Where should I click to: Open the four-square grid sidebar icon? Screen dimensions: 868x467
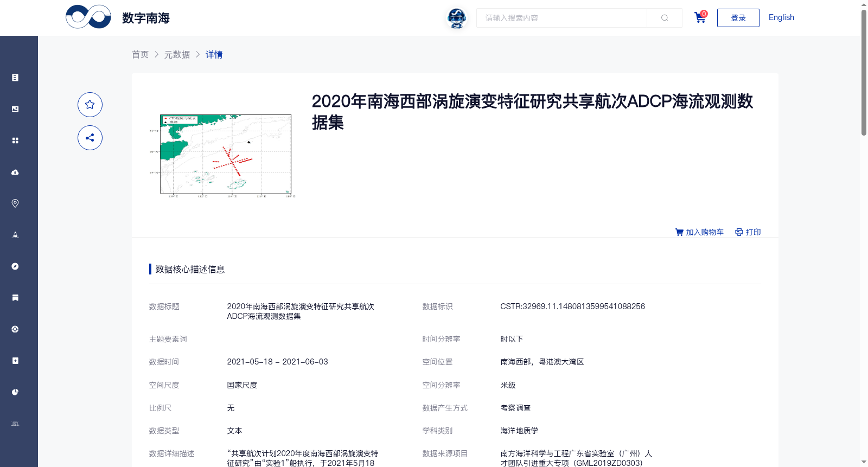coord(15,140)
